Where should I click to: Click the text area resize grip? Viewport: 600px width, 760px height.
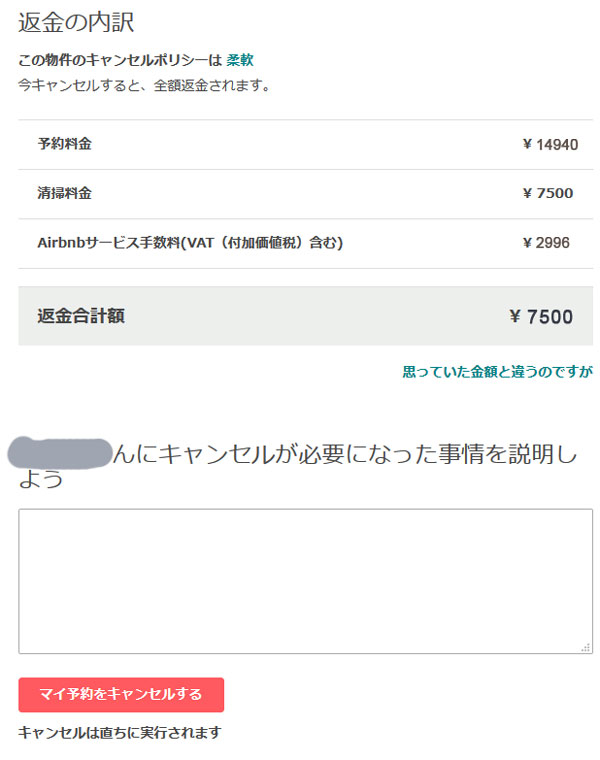pos(586,648)
